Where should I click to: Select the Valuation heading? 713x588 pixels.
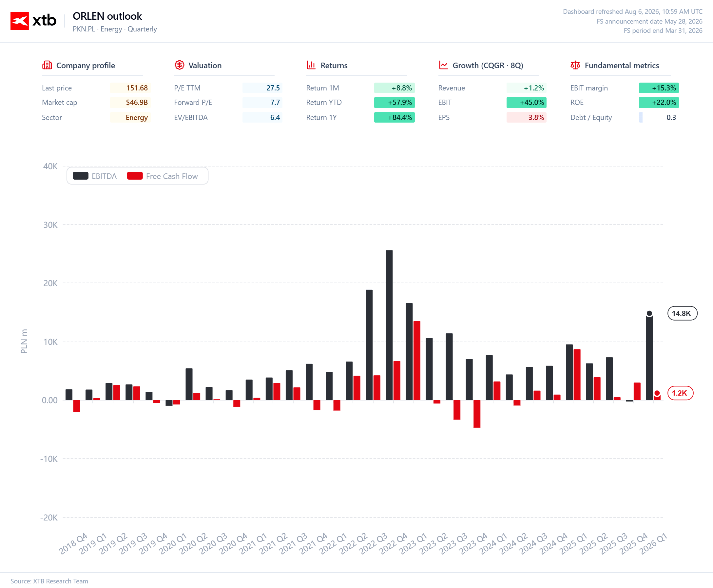pyautogui.click(x=205, y=65)
